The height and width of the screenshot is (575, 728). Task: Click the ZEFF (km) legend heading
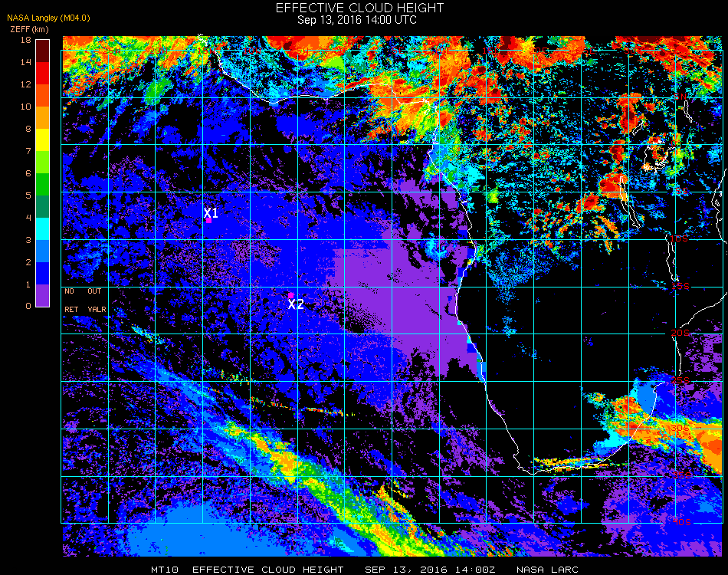tap(29, 29)
